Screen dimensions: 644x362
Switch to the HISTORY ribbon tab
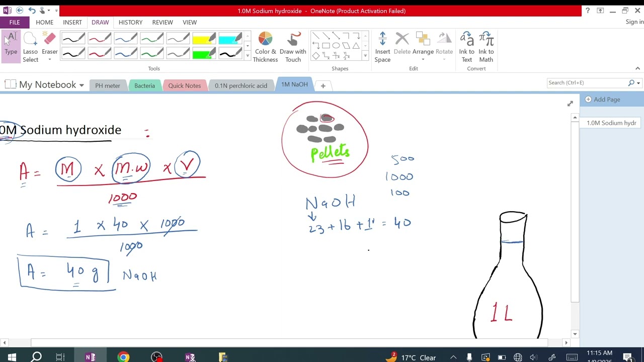[130, 22]
